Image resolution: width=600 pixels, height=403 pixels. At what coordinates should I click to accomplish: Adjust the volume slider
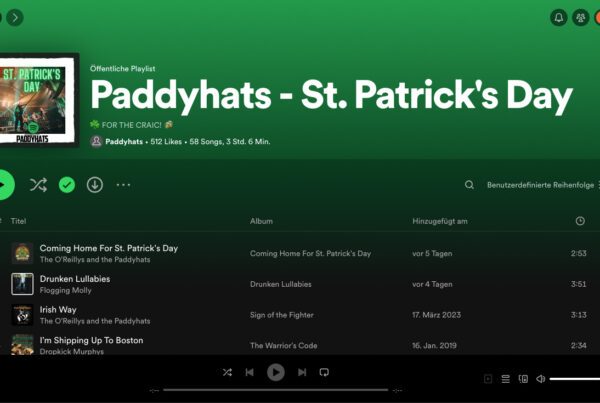575,379
